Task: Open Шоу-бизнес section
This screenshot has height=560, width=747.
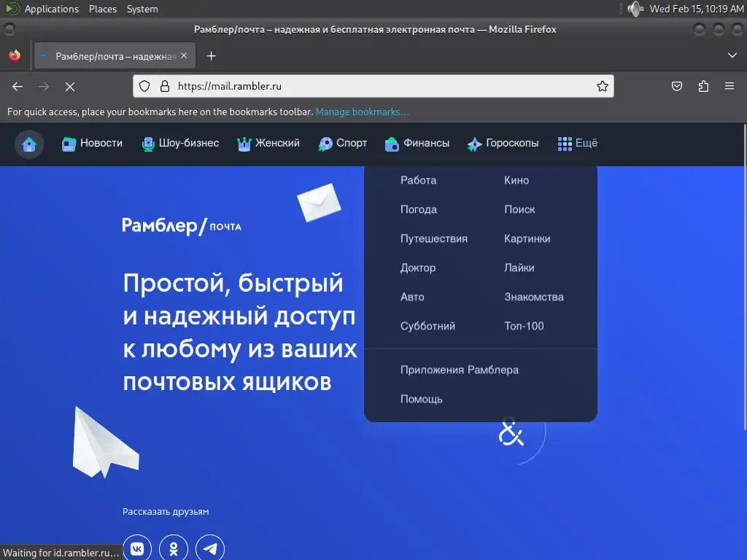Action: click(x=181, y=144)
